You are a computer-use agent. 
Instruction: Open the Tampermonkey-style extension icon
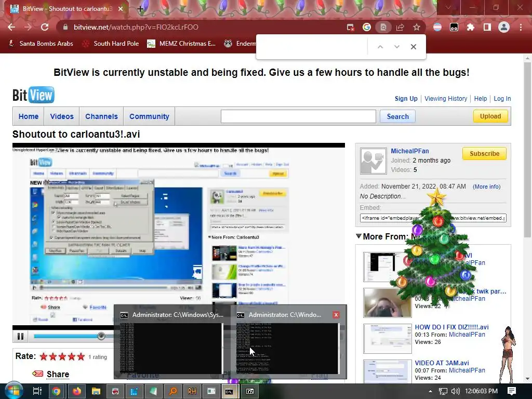[454, 27]
